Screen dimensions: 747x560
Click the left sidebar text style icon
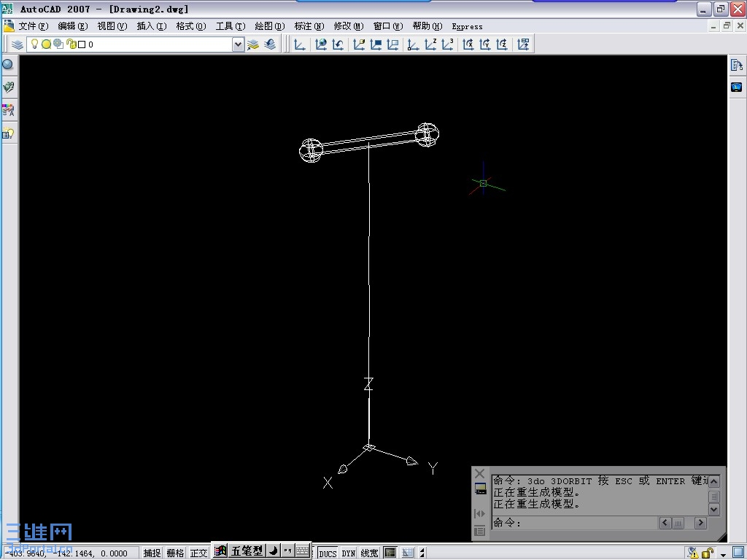point(9,110)
